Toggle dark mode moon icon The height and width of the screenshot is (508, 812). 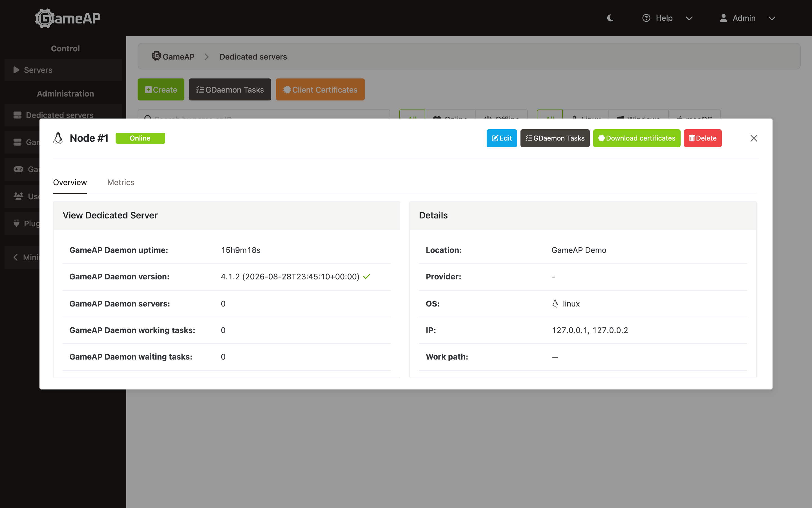pos(610,18)
